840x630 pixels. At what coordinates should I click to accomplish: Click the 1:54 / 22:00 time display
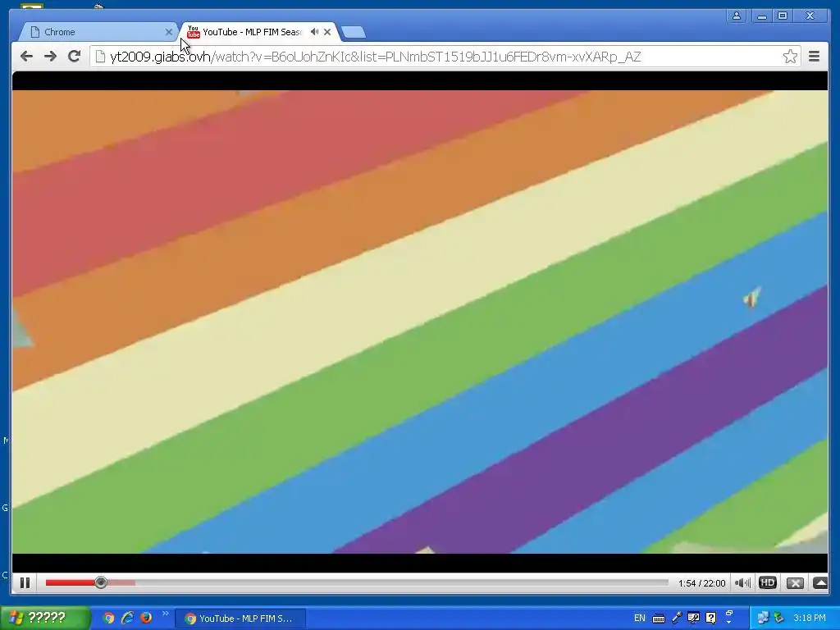702,583
